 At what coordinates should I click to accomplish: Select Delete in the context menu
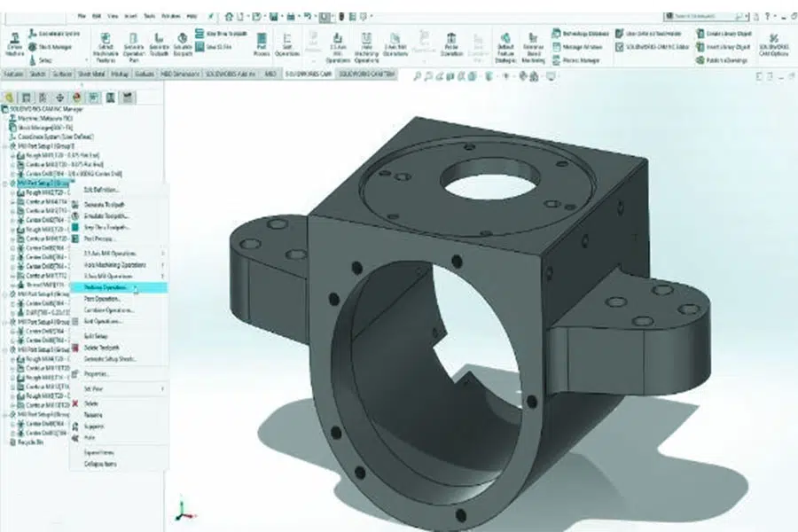pyautogui.click(x=91, y=403)
